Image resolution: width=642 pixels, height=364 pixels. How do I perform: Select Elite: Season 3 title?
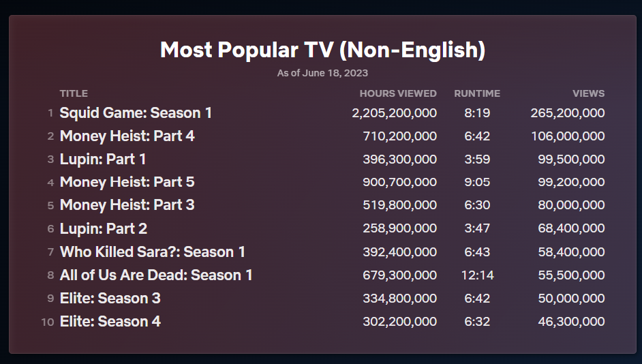tap(110, 299)
